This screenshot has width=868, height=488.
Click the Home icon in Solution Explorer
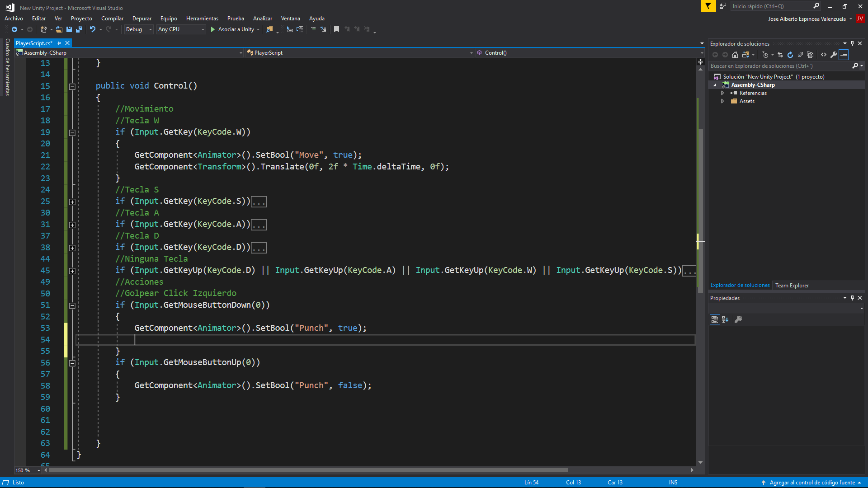(x=735, y=55)
